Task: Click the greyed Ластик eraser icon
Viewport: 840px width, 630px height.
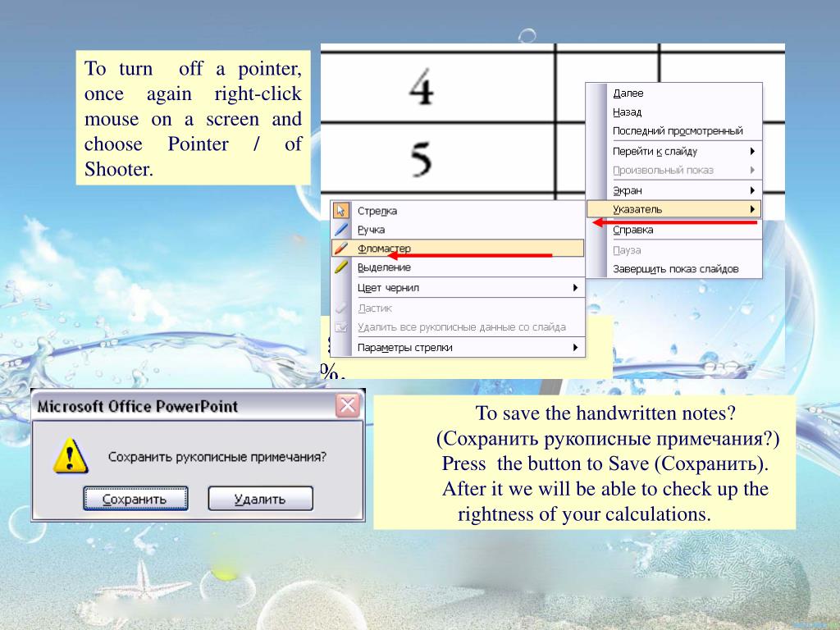Action: coord(341,308)
